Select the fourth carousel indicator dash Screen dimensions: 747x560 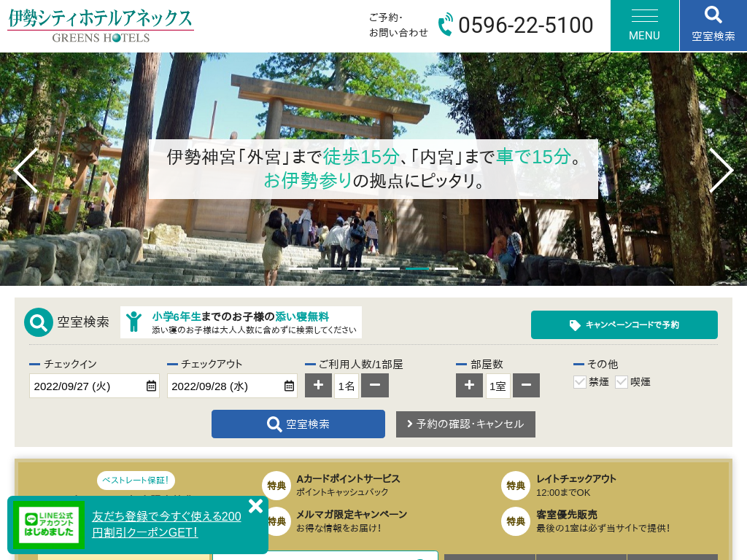point(388,268)
